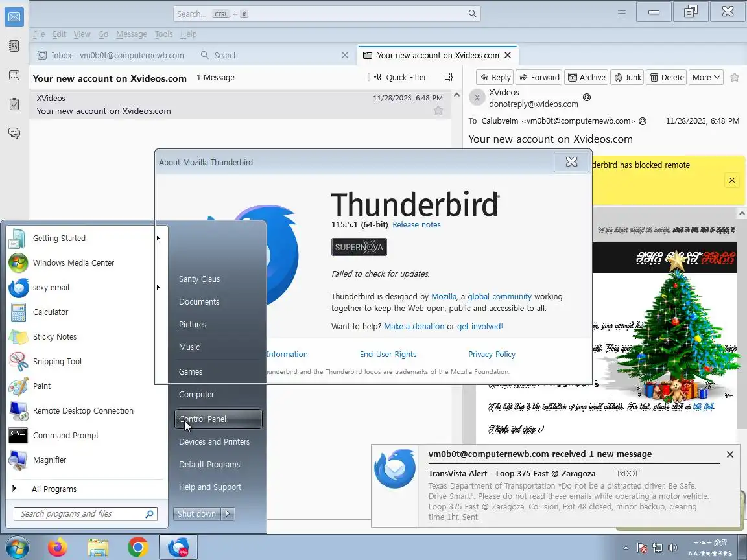Star the XVideos message in list
747x560 pixels.
pyautogui.click(x=438, y=110)
